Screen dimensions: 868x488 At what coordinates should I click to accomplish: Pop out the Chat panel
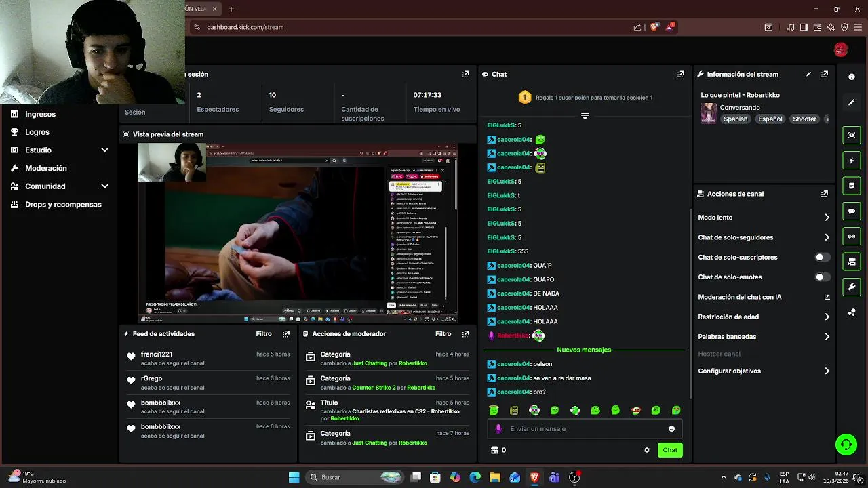[681, 75]
